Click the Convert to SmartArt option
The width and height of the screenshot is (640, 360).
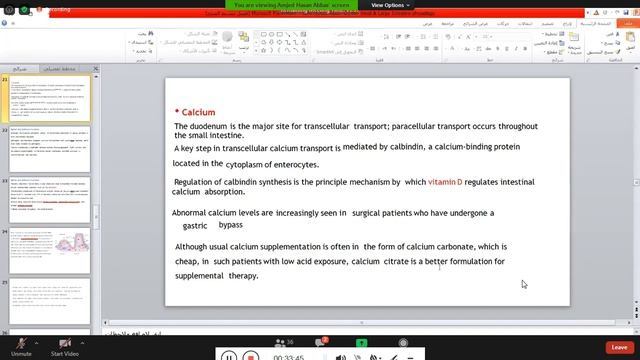coord(340,52)
